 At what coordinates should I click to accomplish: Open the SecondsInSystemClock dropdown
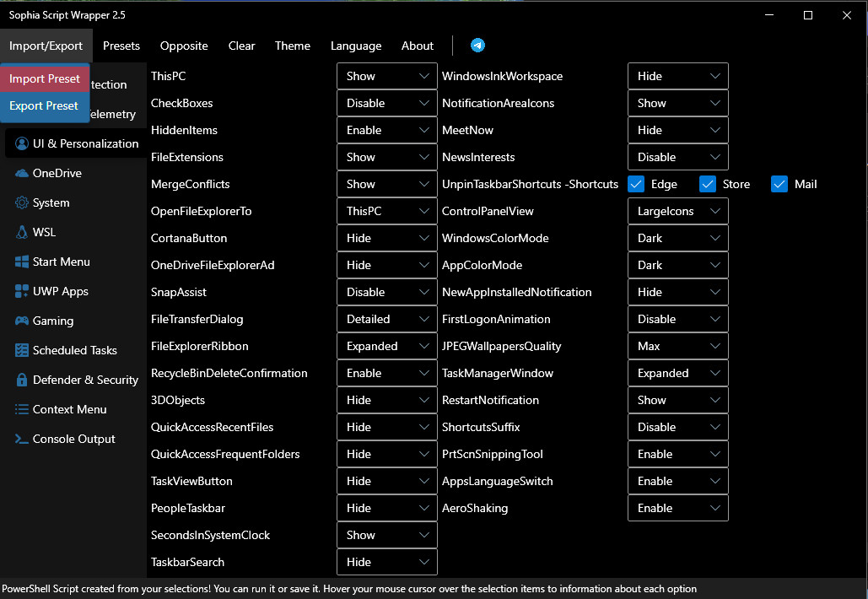pyautogui.click(x=387, y=535)
